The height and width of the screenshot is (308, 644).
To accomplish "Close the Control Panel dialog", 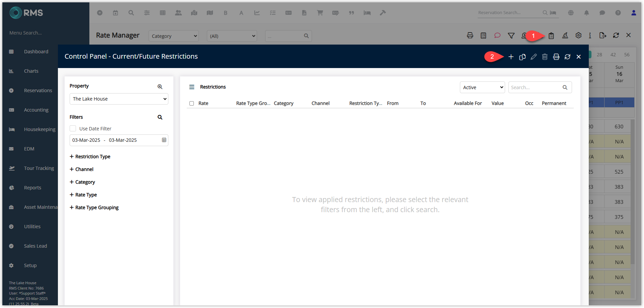I will coord(578,57).
